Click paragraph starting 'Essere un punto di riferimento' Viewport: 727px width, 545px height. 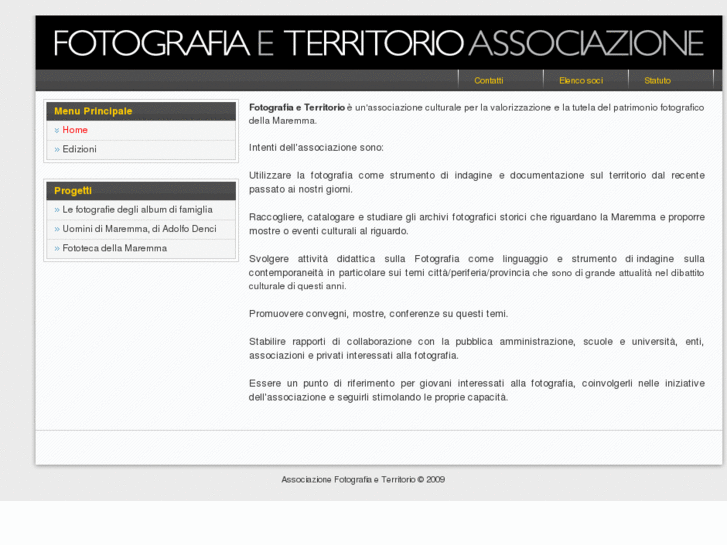coord(477,391)
